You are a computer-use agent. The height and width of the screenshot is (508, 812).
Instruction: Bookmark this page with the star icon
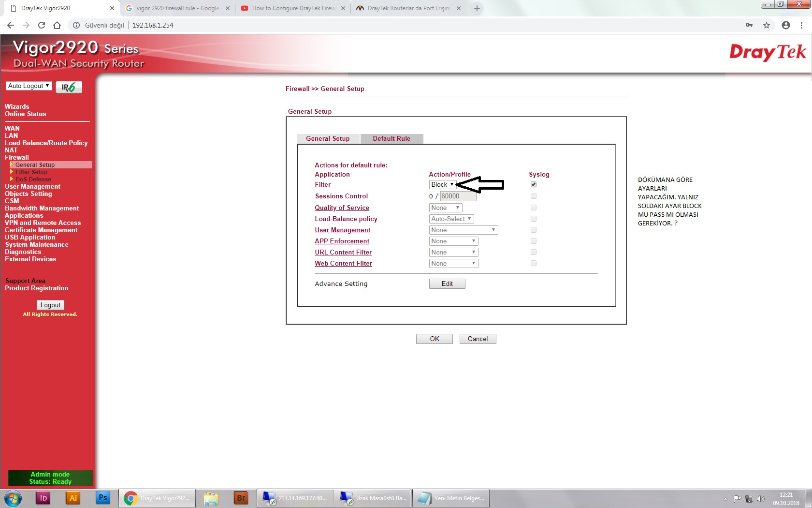pyautogui.click(x=767, y=25)
